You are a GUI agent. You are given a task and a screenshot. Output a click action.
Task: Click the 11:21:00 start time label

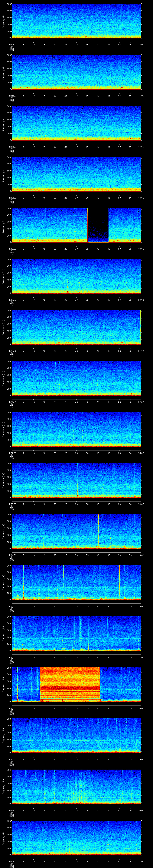(x=12, y=402)
